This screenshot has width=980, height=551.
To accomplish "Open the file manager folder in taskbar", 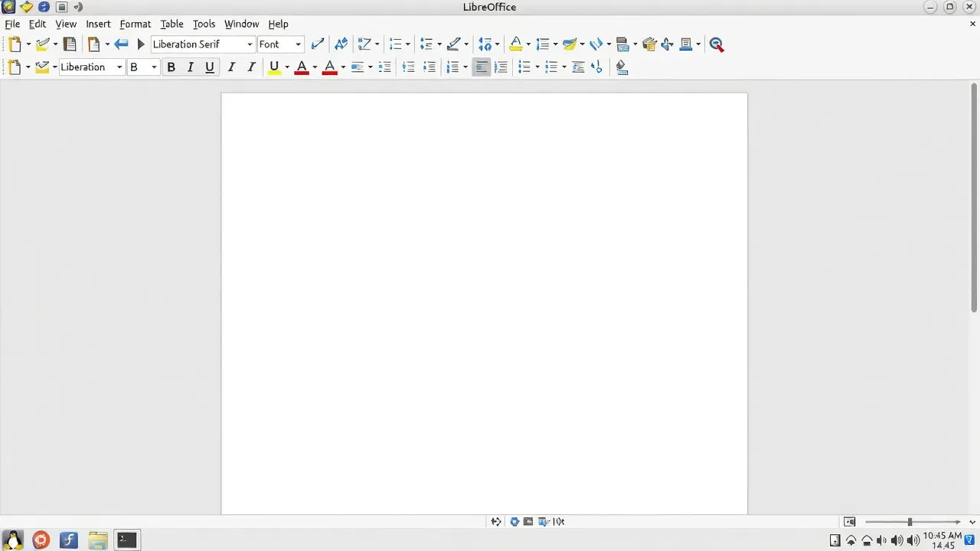I will [x=97, y=540].
